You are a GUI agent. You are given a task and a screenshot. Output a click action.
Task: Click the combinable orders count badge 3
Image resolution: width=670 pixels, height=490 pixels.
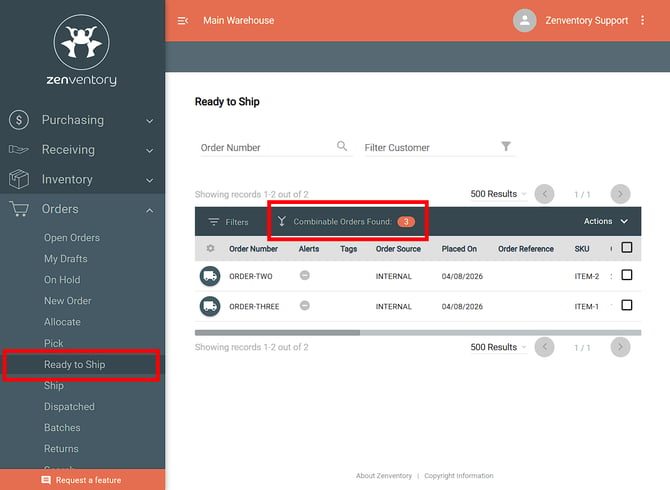(x=406, y=221)
